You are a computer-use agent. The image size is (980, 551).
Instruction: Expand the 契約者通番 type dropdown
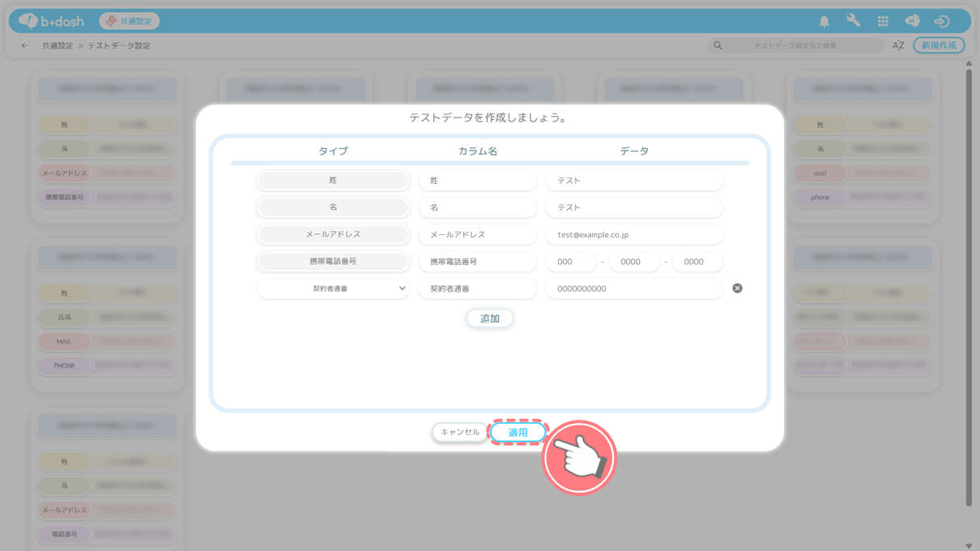(x=333, y=288)
